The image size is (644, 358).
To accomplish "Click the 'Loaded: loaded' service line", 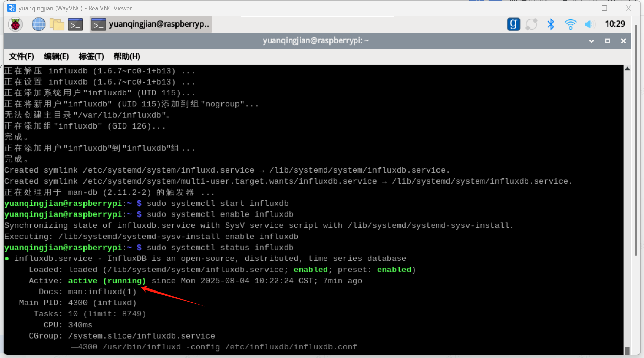I will (222, 270).
